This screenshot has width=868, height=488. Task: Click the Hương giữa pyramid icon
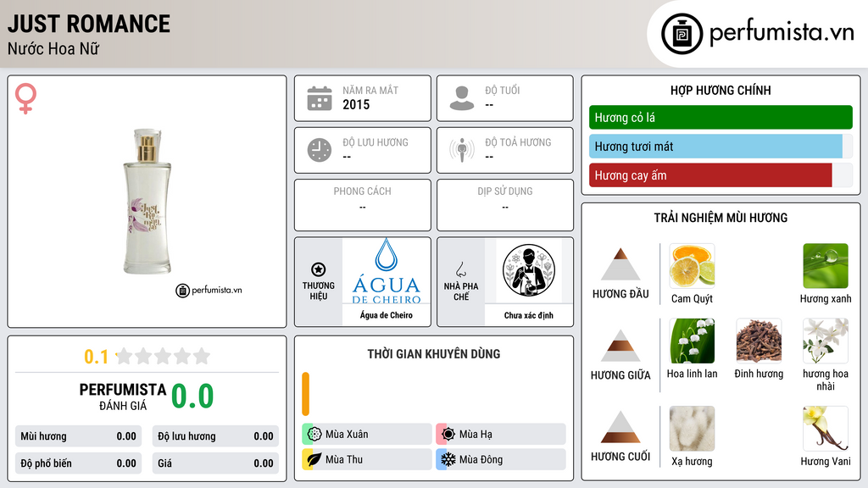tap(620, 346)
